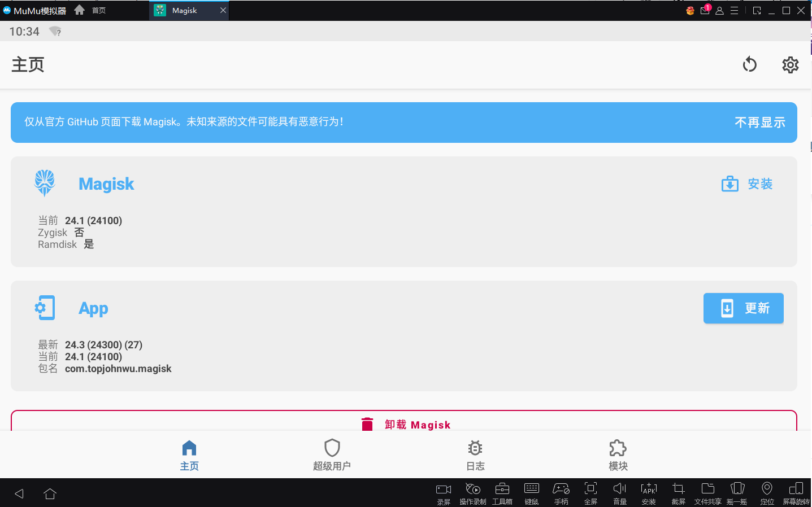Click the App card title

(93, 308)
